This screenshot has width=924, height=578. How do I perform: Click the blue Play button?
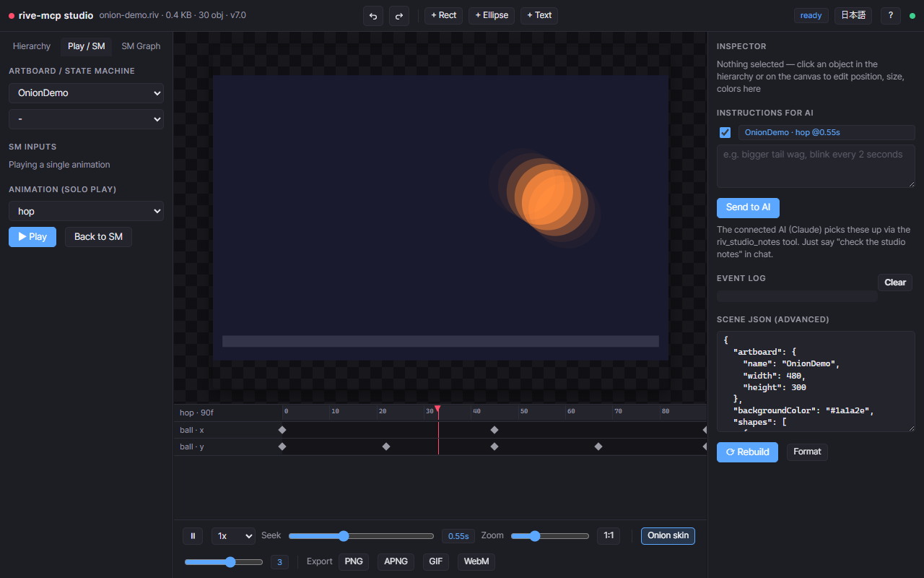[32, 236]
